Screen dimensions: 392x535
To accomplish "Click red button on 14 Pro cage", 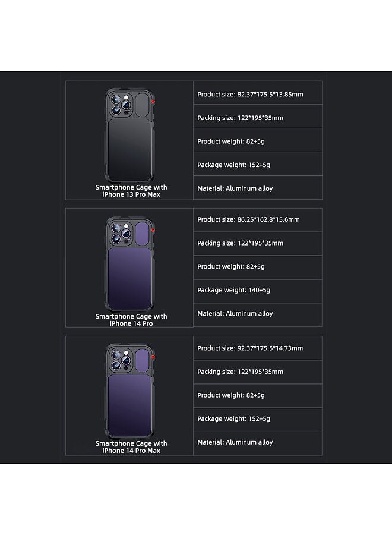I will pyautogui.click(x=153, y=230).
